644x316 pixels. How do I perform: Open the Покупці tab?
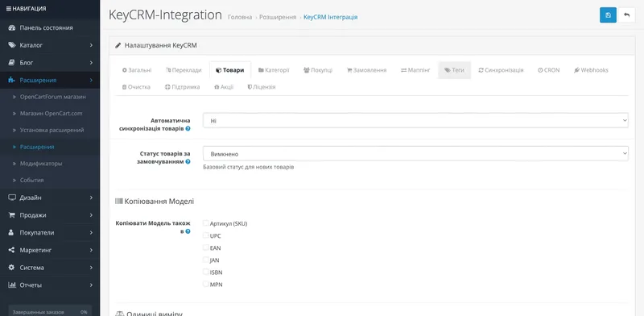pos(318,70)
